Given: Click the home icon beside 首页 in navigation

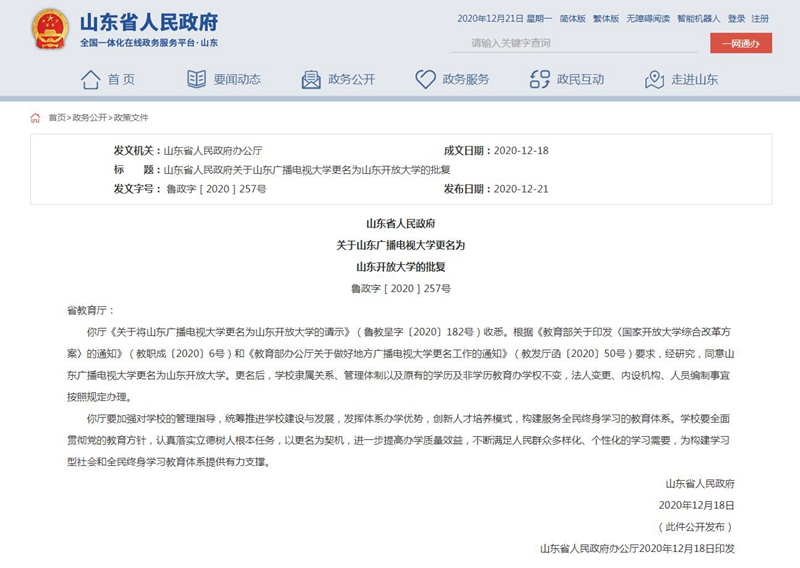Looking at the screenshot, I should click(x=91, y=80).
